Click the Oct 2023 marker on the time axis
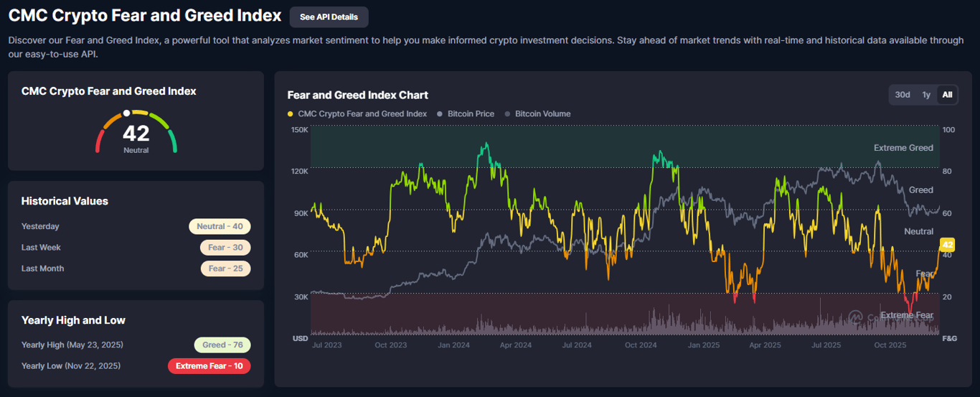 tap(390, 345)
